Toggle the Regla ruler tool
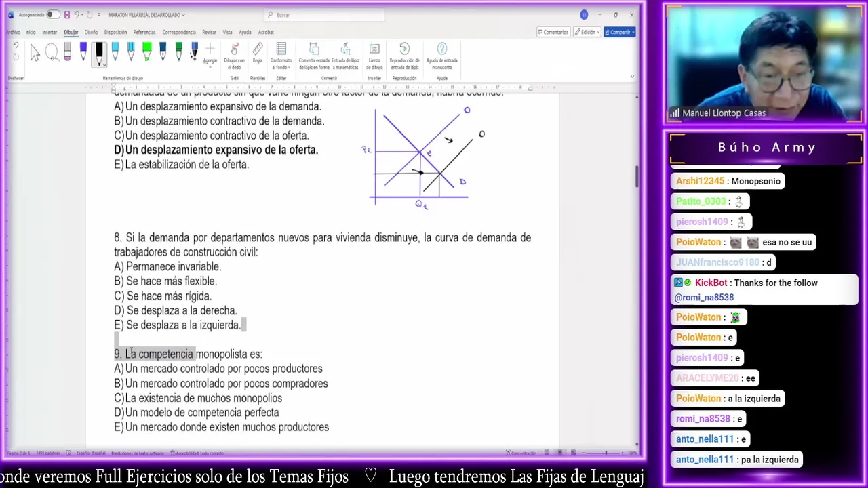This screenshot has width=868, height=488. 258,54
